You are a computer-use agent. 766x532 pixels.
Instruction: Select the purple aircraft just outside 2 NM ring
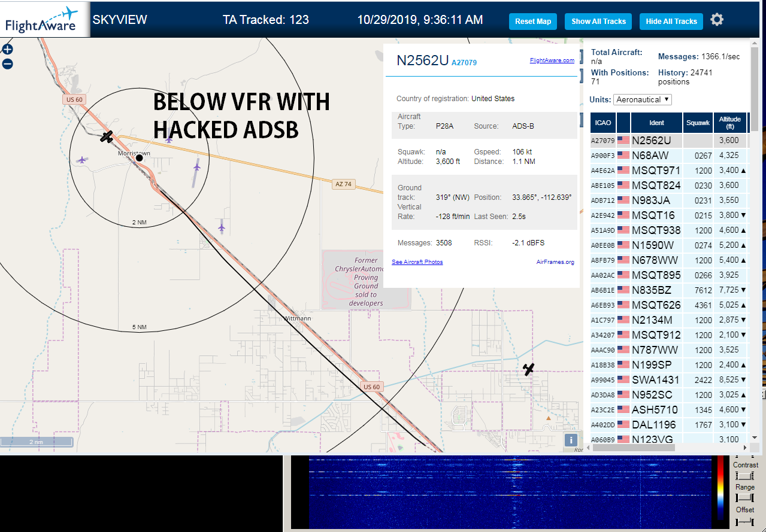(x=222, y=226)
